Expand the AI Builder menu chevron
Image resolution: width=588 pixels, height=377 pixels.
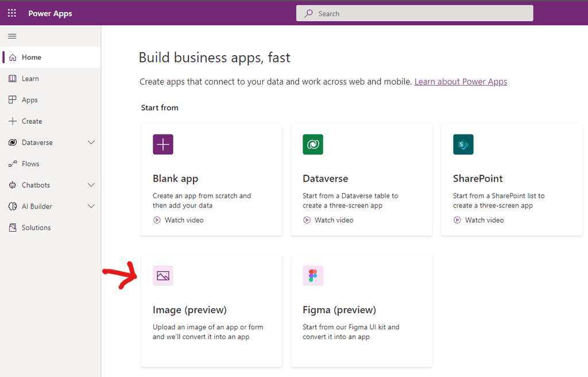[x=91, y=206]
